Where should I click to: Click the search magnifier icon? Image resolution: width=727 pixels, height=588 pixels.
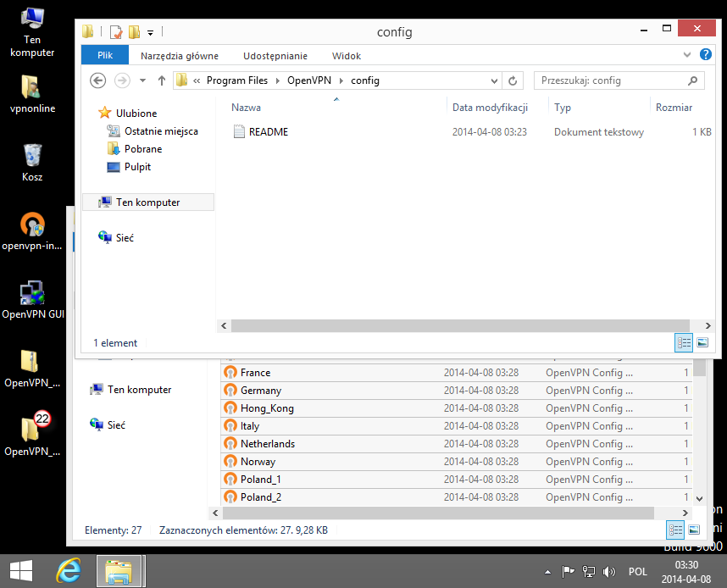point(693,80)
